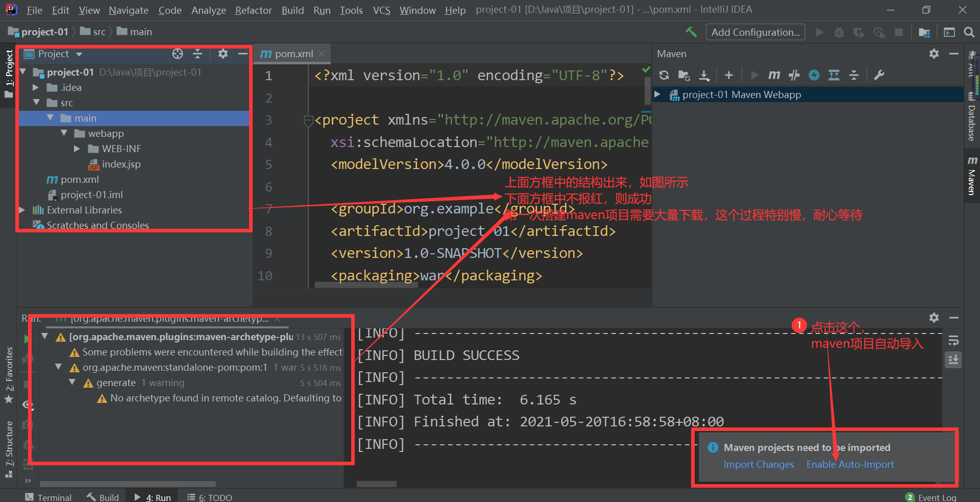Collapse the webapp folder

64,133
